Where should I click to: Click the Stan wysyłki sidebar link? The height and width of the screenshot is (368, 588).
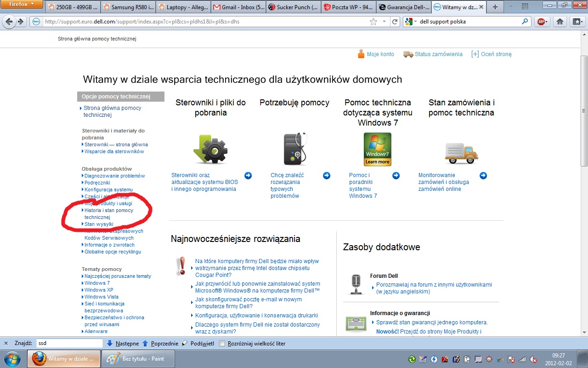point(99,224)
